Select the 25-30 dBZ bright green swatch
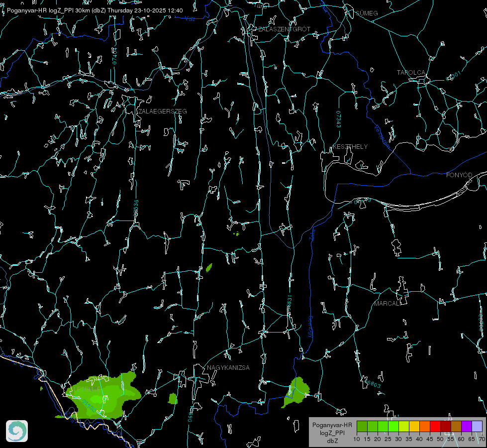487x448 pixels. pos(393,426)
